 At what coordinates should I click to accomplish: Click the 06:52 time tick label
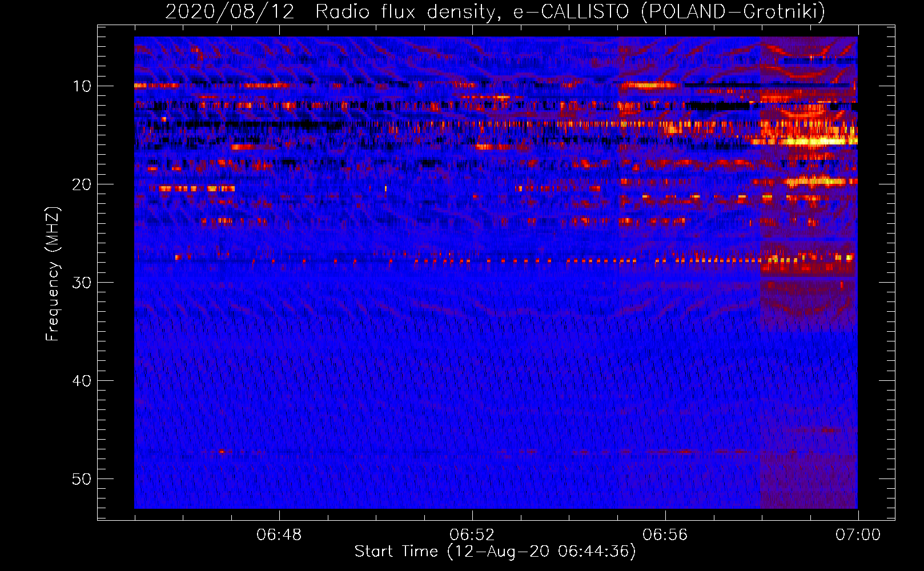click(x=472, y=535)
